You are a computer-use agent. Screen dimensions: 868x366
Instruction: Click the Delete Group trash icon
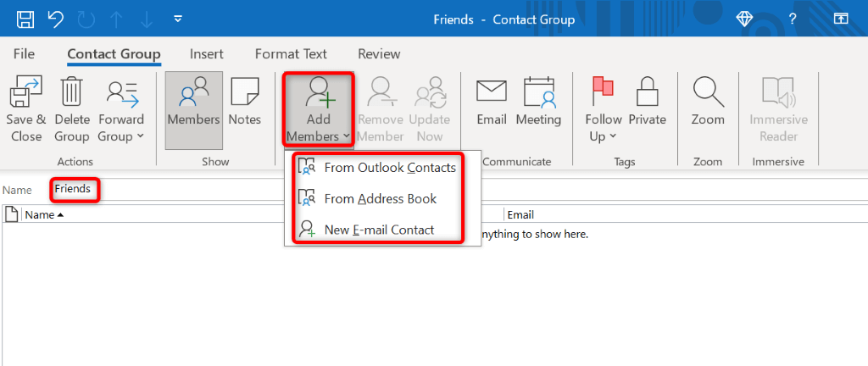coord(72,91)
